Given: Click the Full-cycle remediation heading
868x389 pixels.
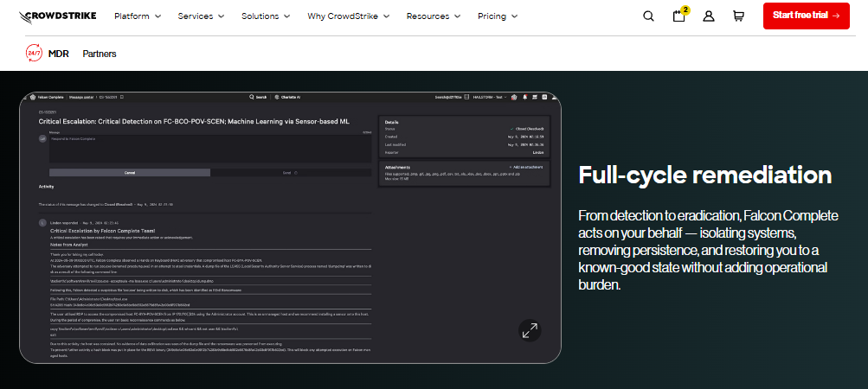Looking at the screenshot, I should click(x=704, y=175).
